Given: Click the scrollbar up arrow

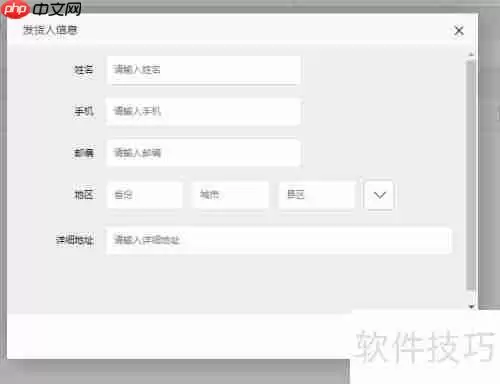Looking at the screenshot, I should click(471, 55).
